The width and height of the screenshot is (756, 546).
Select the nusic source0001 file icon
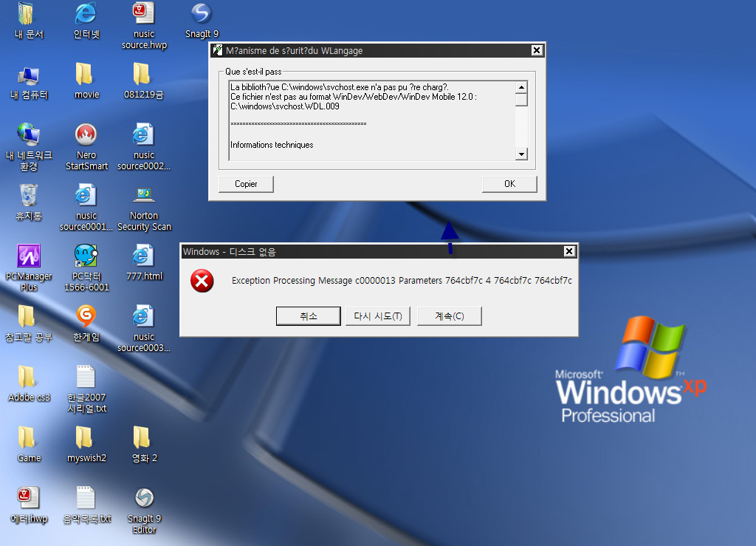point(86,195)
